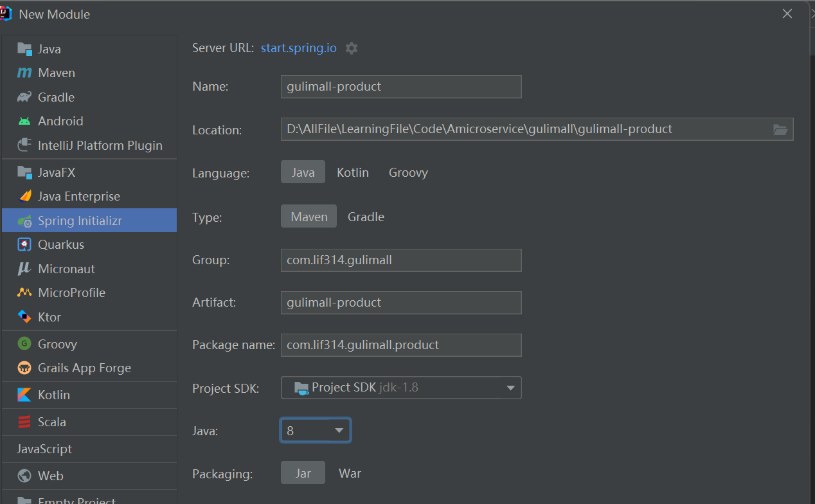
Task: Click the Android robot icon
Action: point(24,121)
